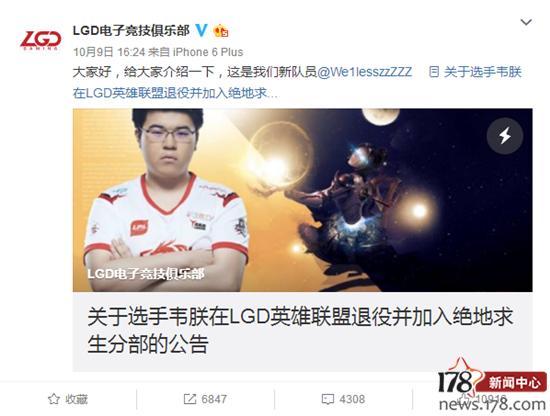Click the 10月9日 16:24 timestamp
Viewport: 550px width, 416px height.
tap(109, 52)
